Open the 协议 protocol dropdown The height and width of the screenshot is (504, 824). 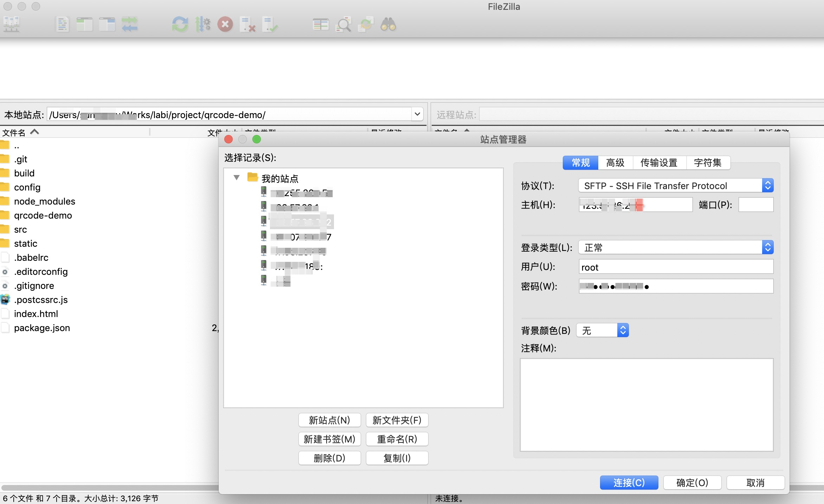768,185
